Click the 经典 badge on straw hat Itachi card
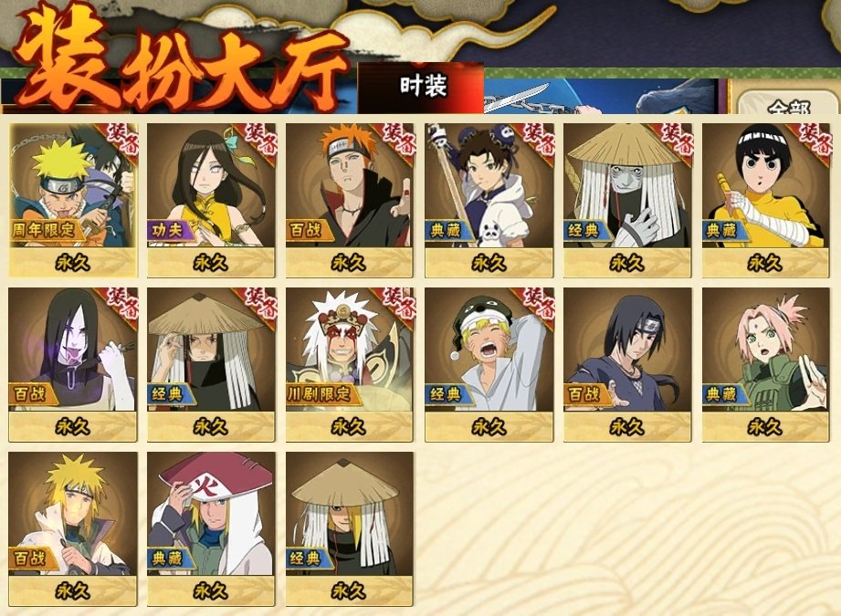The height and width of the screenshot is (616, 841). coord(167,394)
